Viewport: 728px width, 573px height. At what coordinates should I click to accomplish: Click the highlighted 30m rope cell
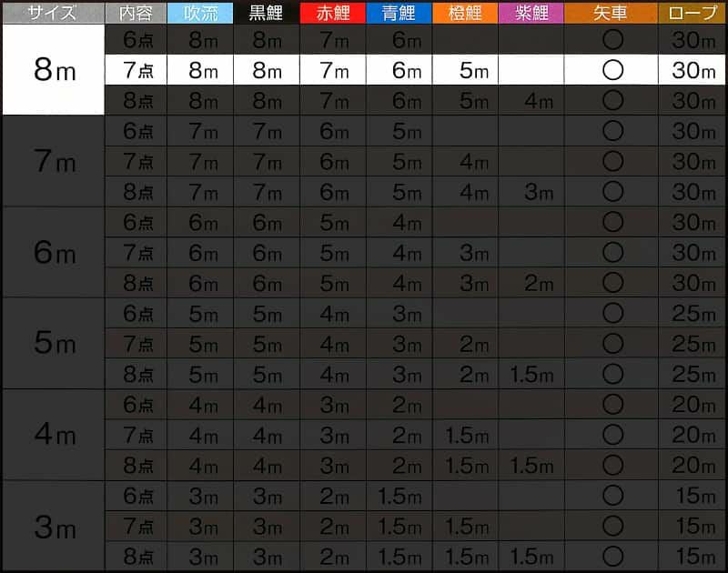[692, 70]
